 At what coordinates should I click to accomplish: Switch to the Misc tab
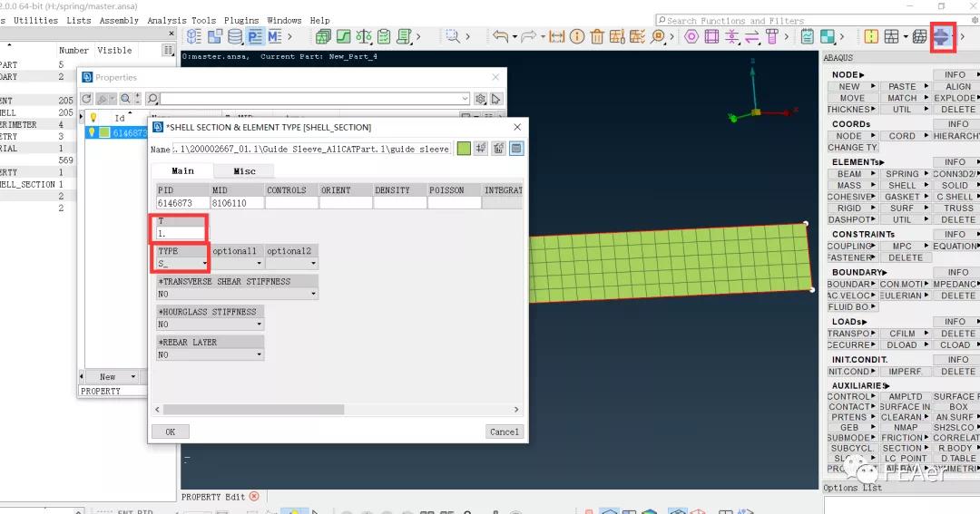tap(244, 171)
